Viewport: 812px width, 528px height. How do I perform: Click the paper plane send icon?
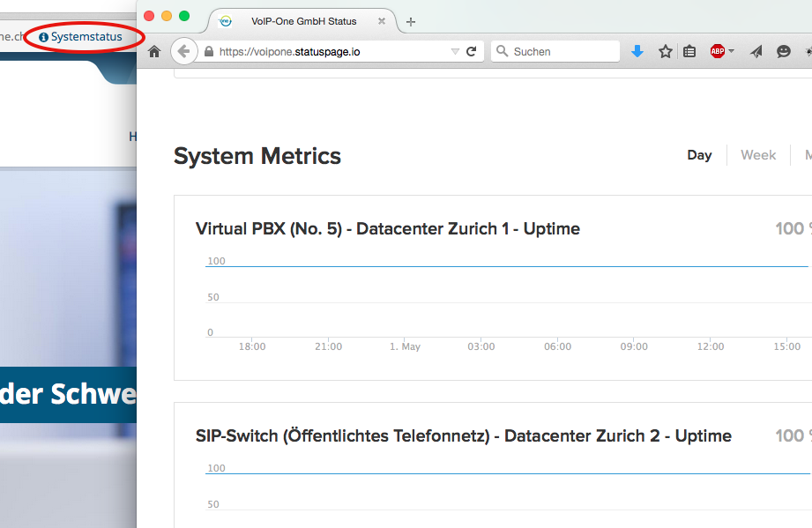tap(756, 51)
